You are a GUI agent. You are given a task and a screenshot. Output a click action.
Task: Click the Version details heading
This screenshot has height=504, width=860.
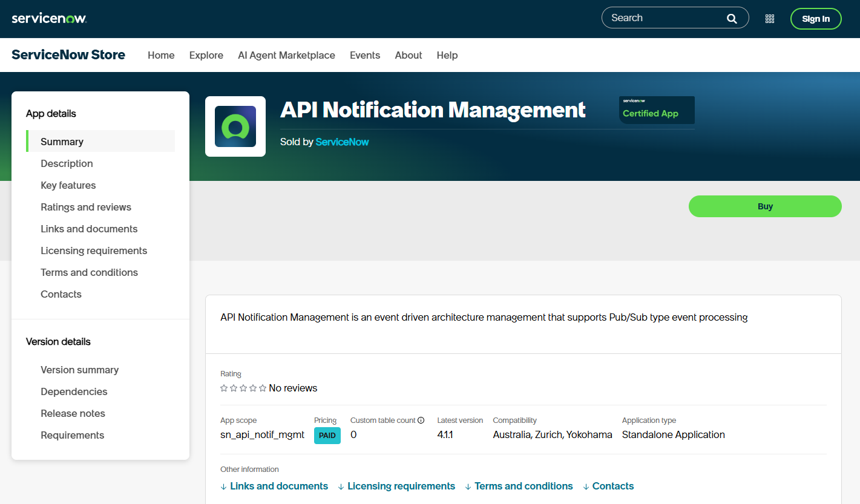point(58,342)
